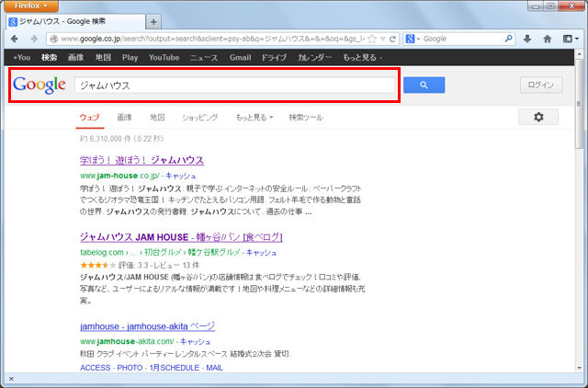Click the 検索 item in Google bar
588x388 pixels.
pos(49,58)
